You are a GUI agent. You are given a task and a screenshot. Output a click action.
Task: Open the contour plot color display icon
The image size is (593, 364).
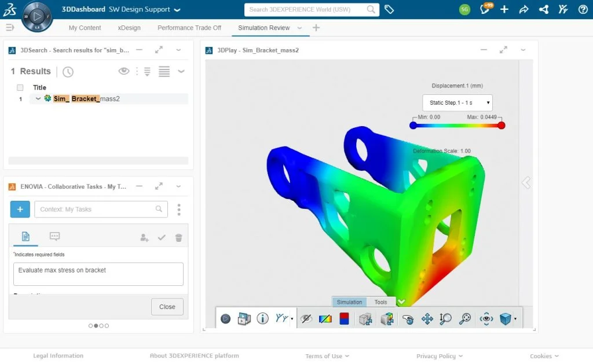325,319
